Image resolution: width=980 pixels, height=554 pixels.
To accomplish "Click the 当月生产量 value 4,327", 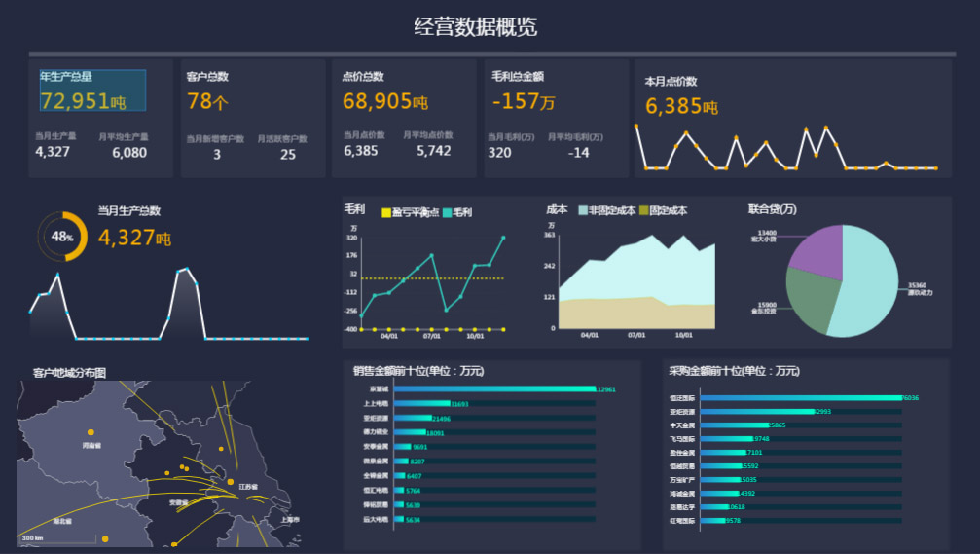I will tap(53, 152).
